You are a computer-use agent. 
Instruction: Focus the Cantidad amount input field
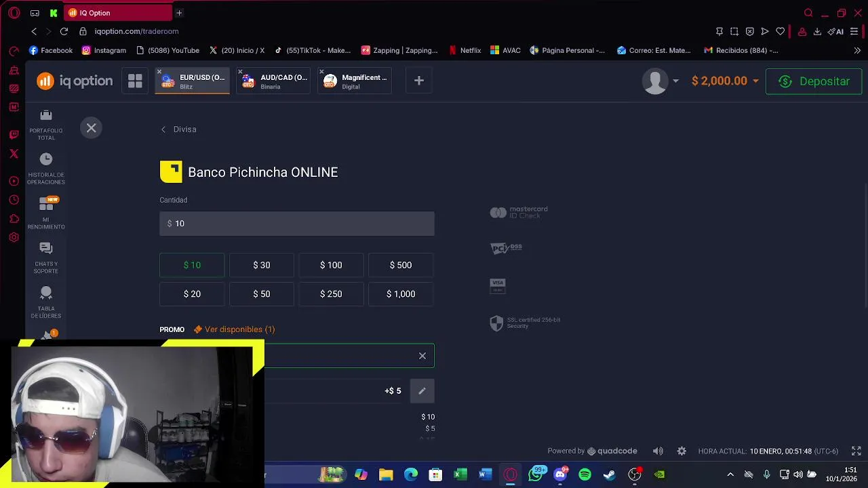(x=297, y=224)
